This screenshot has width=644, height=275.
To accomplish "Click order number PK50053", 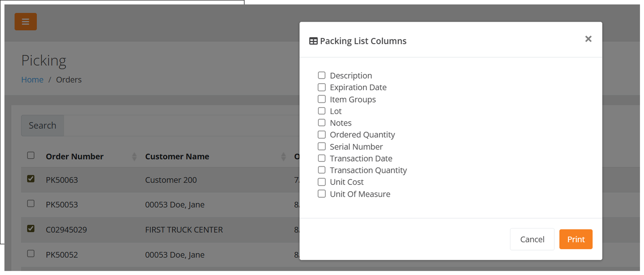I will tap(62, 205).
